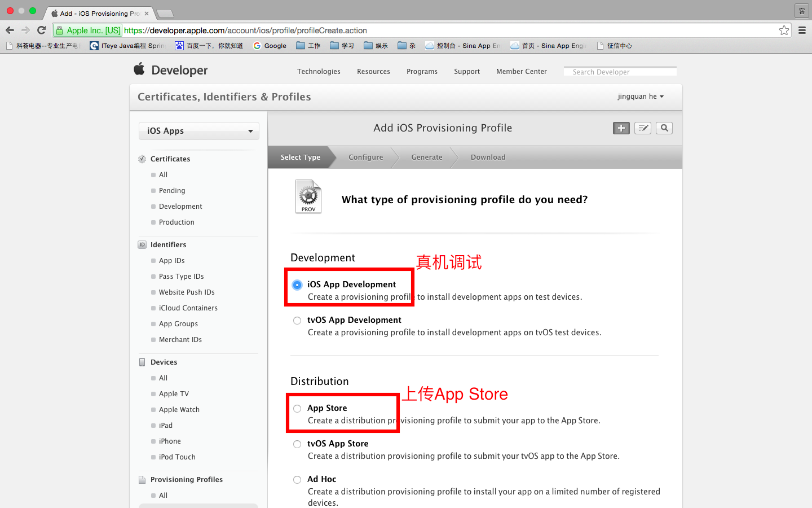Click the Provisioning Profiles document icon
The image size is (812, 508).
(x=142, y=480)
